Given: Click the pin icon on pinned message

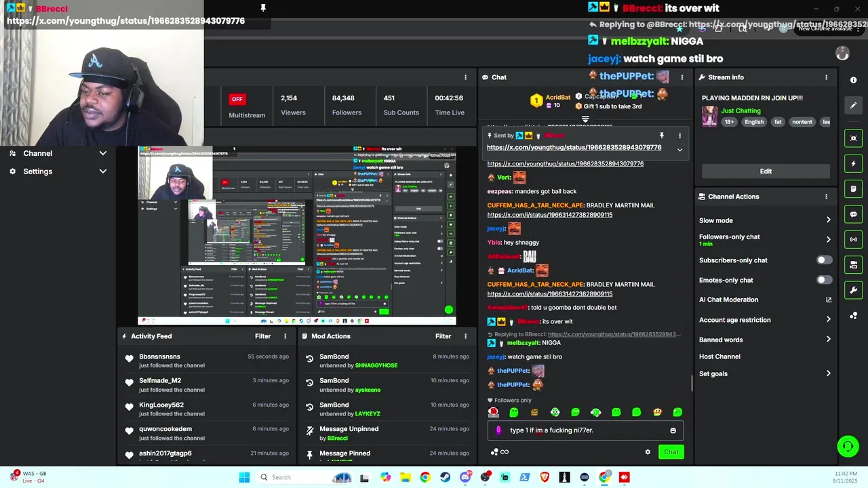Looking at the screenshot, I should coord(661,136).
